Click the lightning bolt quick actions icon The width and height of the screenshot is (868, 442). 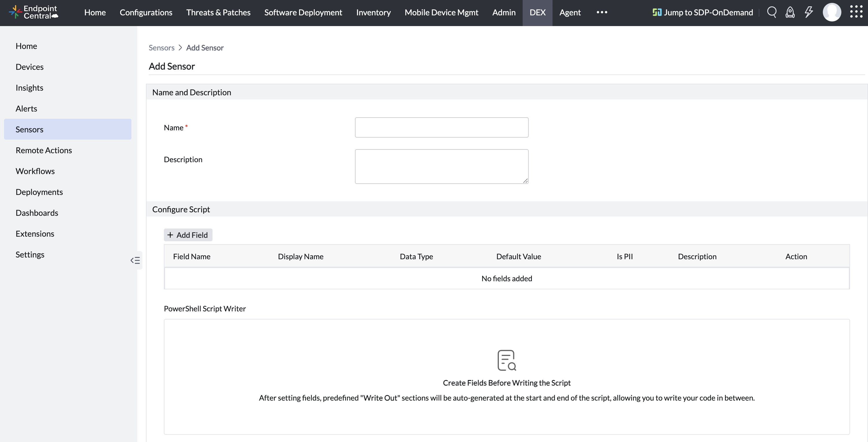808,12
